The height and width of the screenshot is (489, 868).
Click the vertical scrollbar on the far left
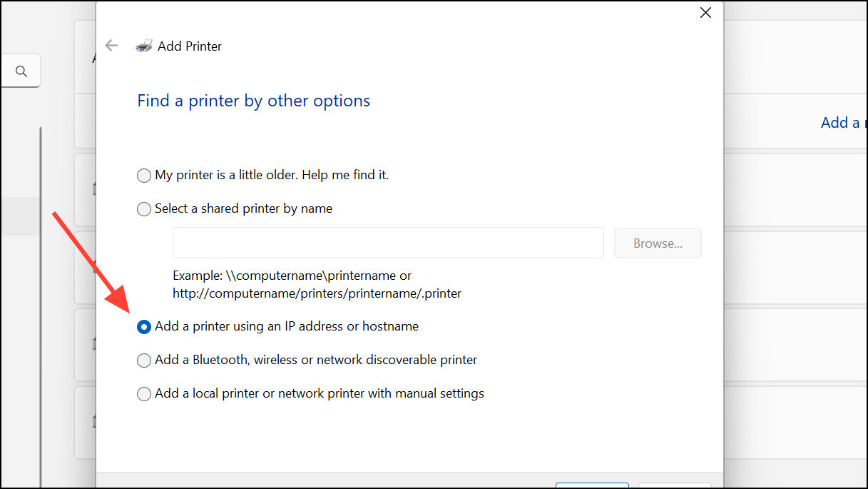[x=41, y=286]
